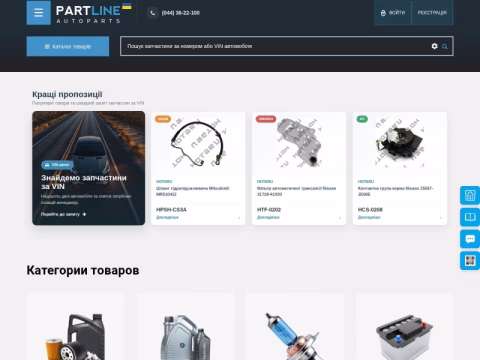Click the arrow chevron on HPSH-C53A card

(239, 218)
